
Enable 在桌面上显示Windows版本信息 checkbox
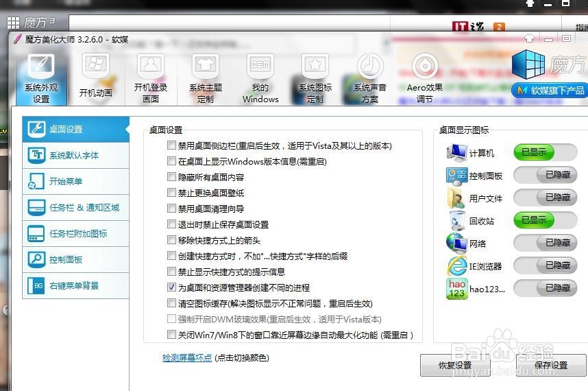(x=171, y=161)
